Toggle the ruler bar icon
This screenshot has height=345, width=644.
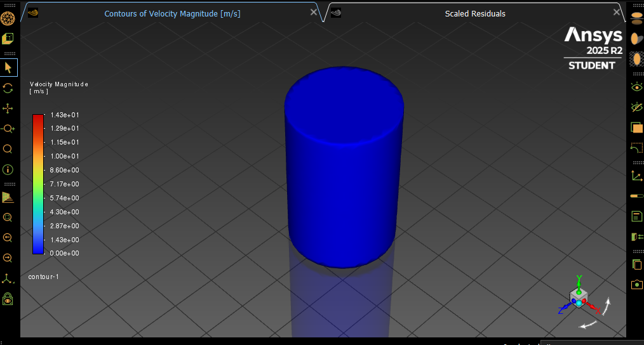pos(636,196)
